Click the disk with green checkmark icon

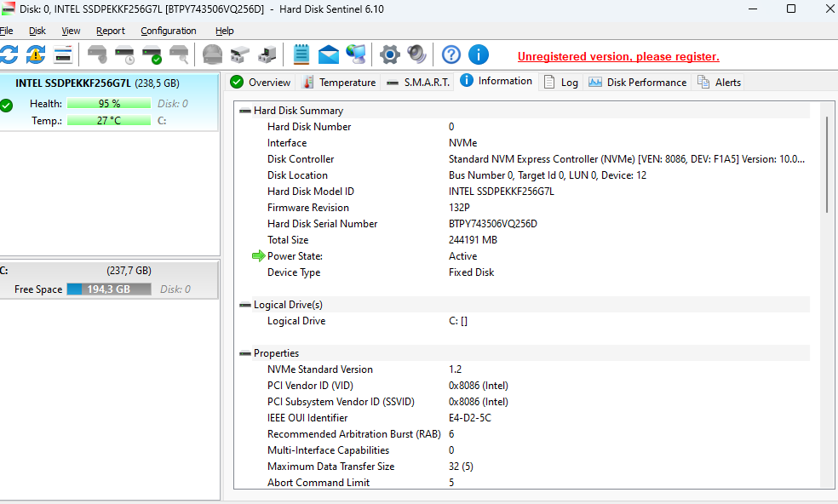(152, 55)
